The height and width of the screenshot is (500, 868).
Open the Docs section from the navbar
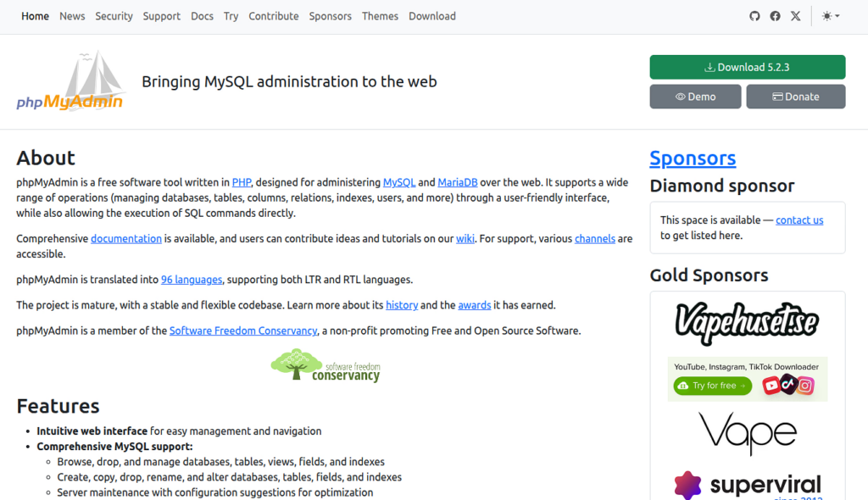point(202,15)
